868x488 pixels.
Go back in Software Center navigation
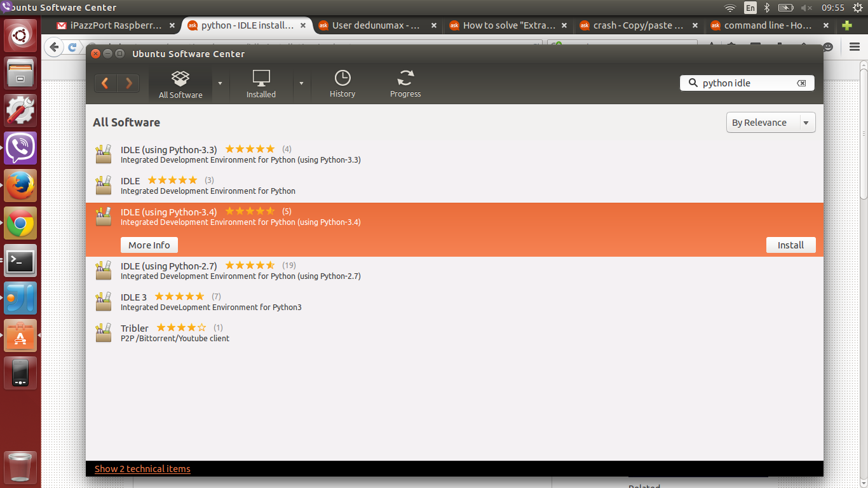(x=105, y=83)
